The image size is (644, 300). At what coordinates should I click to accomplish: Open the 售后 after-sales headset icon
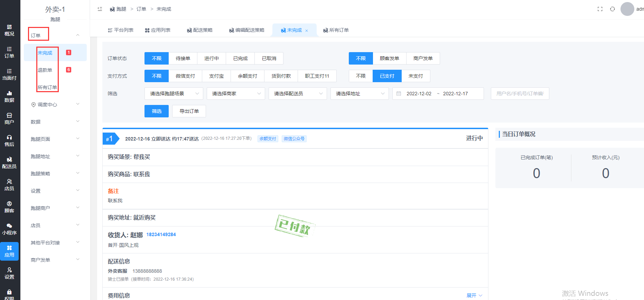coord(9,141)
